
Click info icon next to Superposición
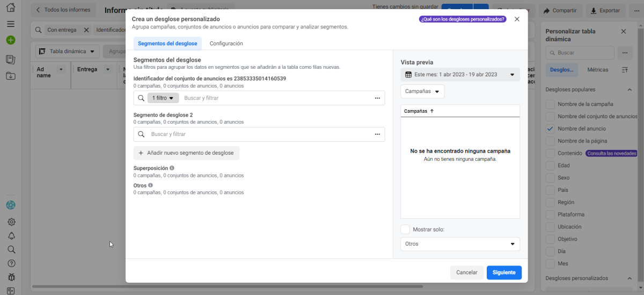pyautogui.click(x=172, y=168)
